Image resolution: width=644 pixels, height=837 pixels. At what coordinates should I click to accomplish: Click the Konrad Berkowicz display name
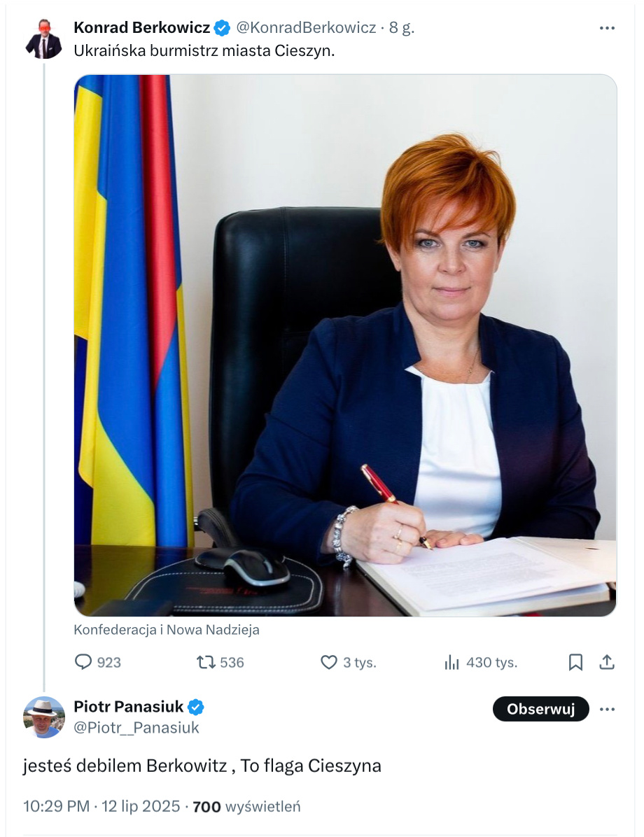(141, 27)
